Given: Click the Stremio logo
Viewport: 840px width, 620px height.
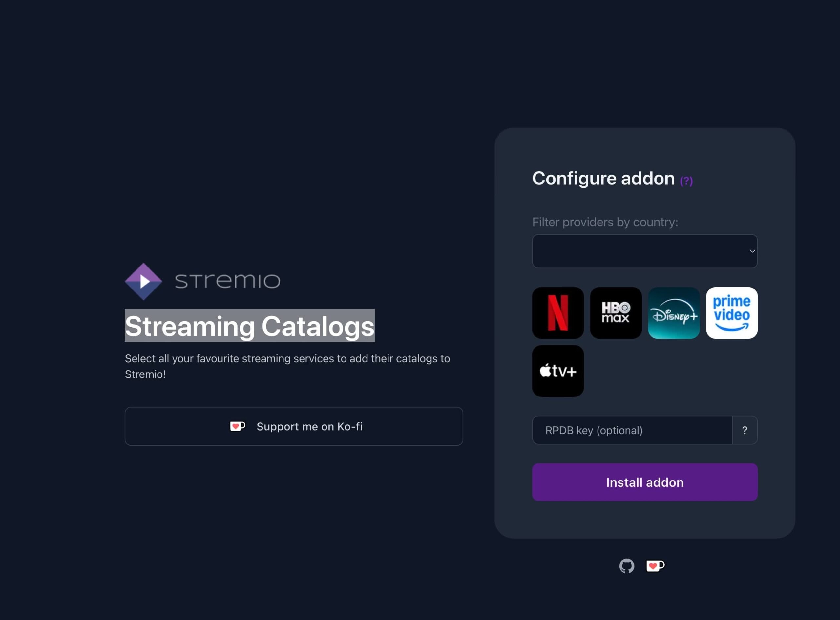Looking at the screenshot, I should (x=202, y=281).
